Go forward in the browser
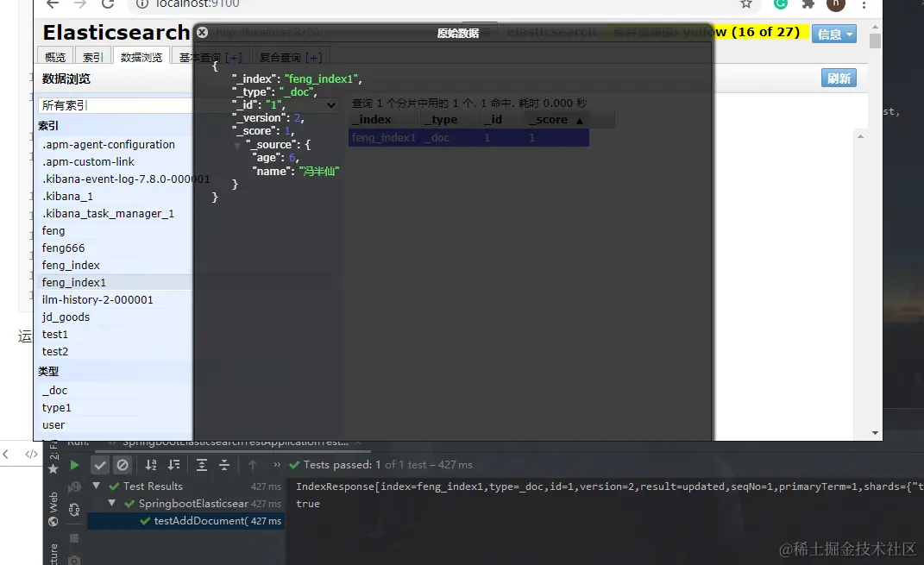 click(x=80, y=3)
